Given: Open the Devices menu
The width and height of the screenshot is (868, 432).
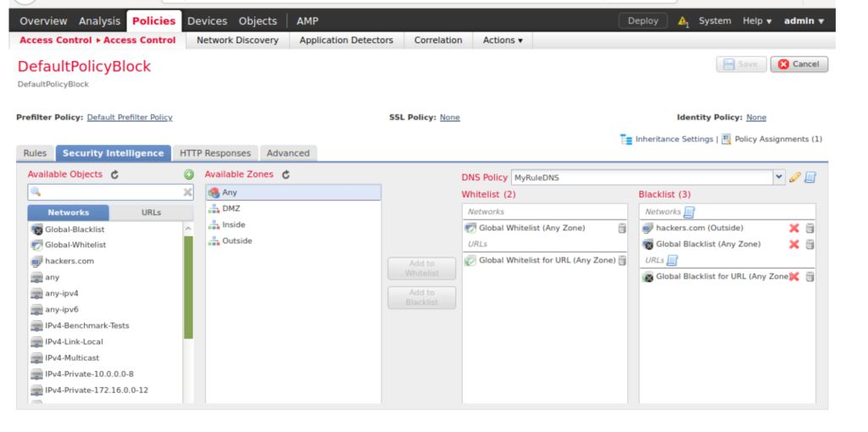Looking at the screenshot, I should (207, 21).
